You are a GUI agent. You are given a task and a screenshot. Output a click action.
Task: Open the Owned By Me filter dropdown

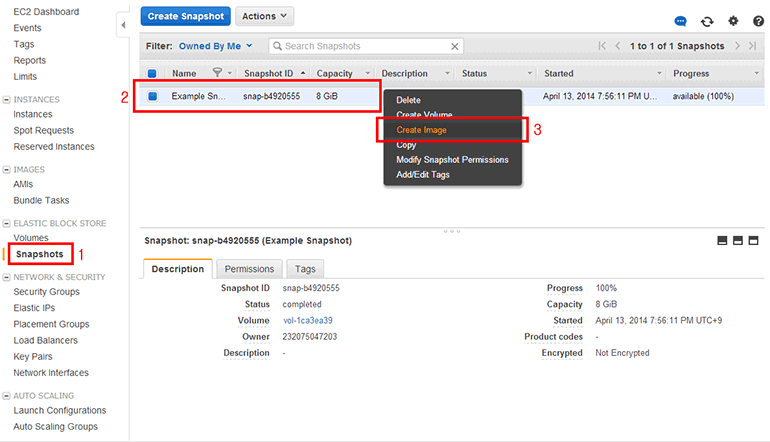click(x=215, y=46)
